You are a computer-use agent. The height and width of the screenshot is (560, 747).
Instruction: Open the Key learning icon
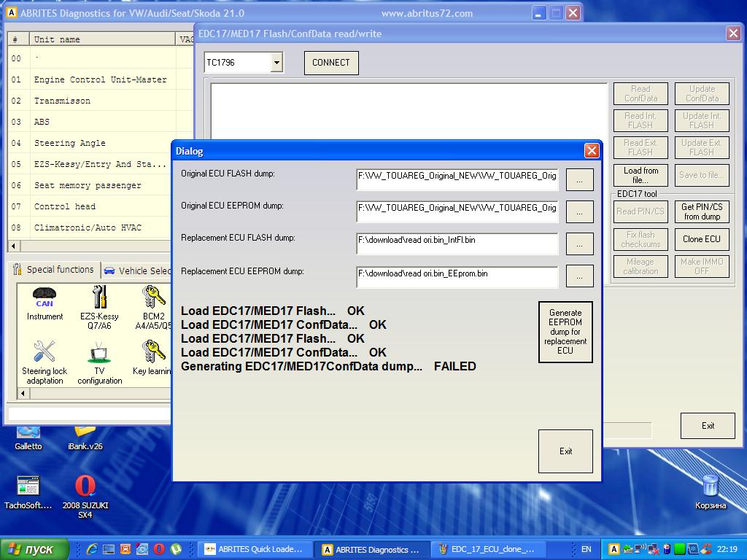[x=152, y=357]
